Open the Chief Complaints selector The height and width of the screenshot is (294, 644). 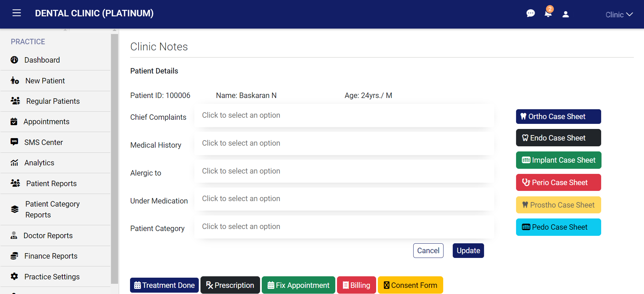click(x=344, y=115)
